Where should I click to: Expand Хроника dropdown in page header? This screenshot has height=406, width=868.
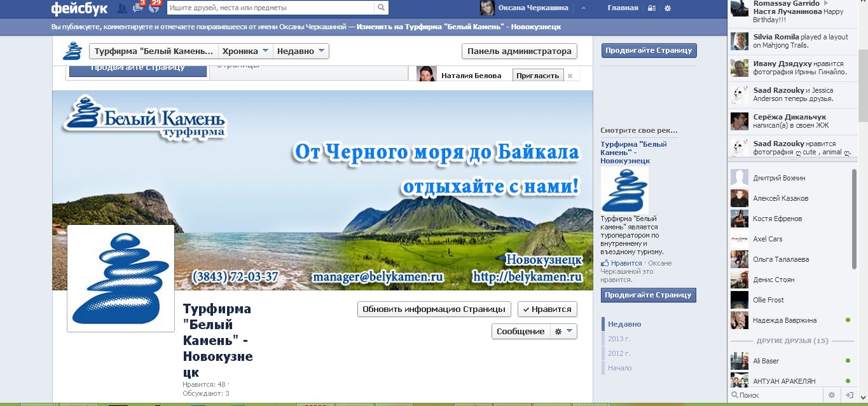coord(245,51)
